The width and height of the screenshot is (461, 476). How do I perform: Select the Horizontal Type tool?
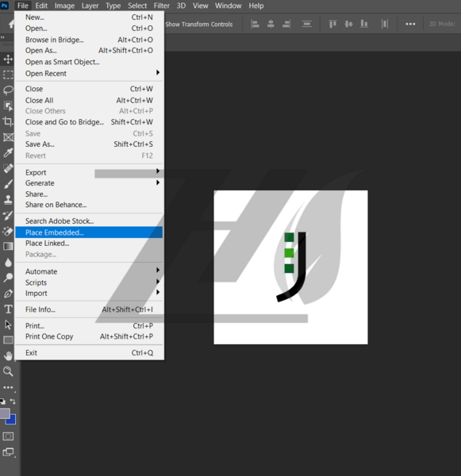[8, 309]
